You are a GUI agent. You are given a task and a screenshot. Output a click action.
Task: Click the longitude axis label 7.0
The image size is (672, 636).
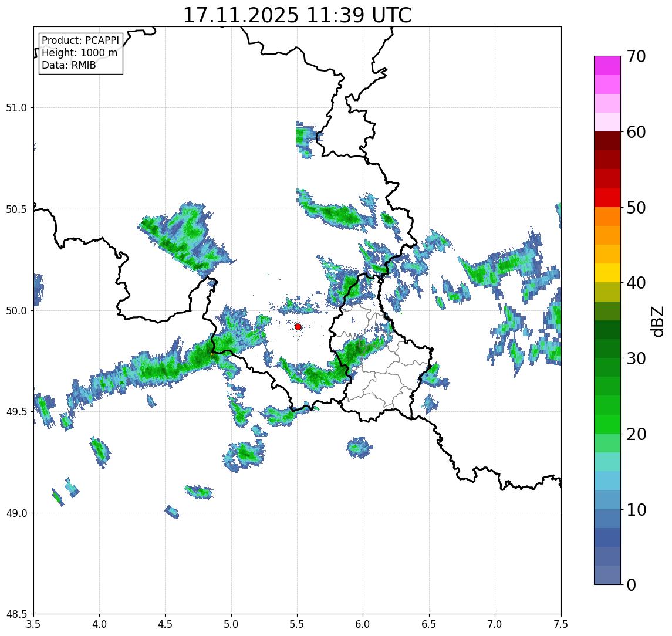coord(495,624)
